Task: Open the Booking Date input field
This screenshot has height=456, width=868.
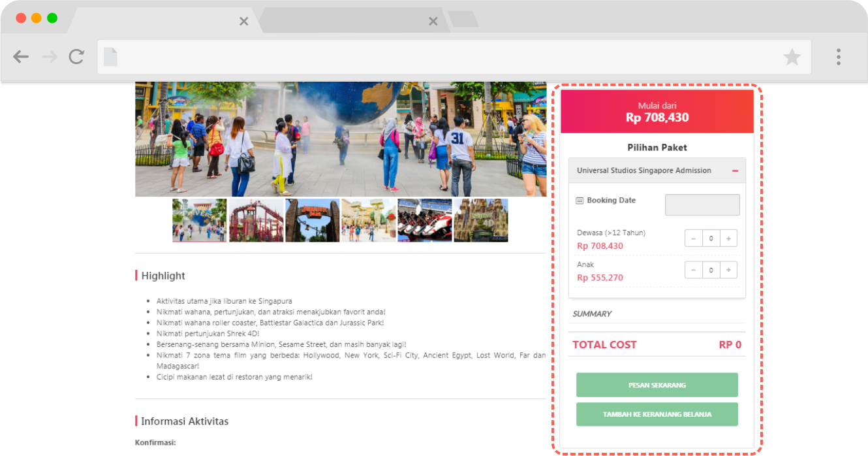Action: (702, 204)
